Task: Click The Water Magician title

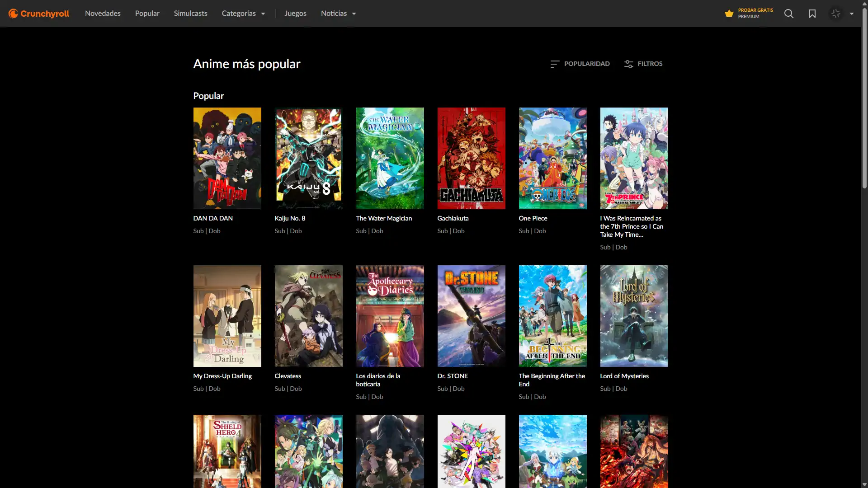Action: [384, 218]
